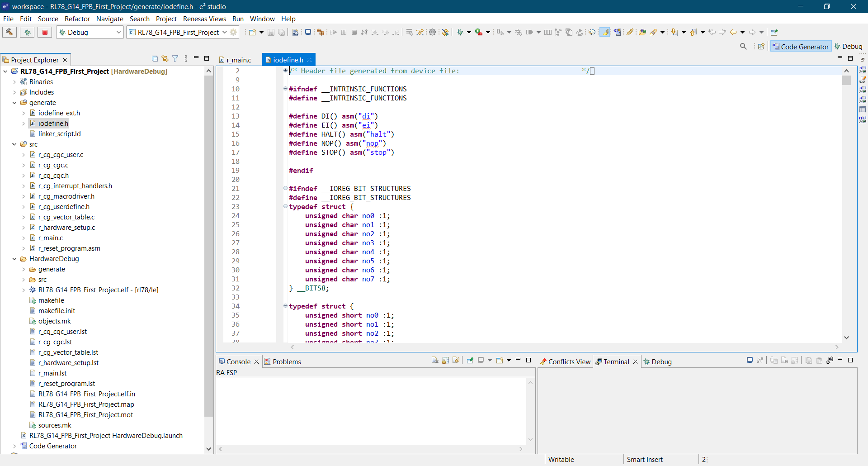
Task: Toggle Link with Editor in Project Explorer
Action: click(165, 59)
